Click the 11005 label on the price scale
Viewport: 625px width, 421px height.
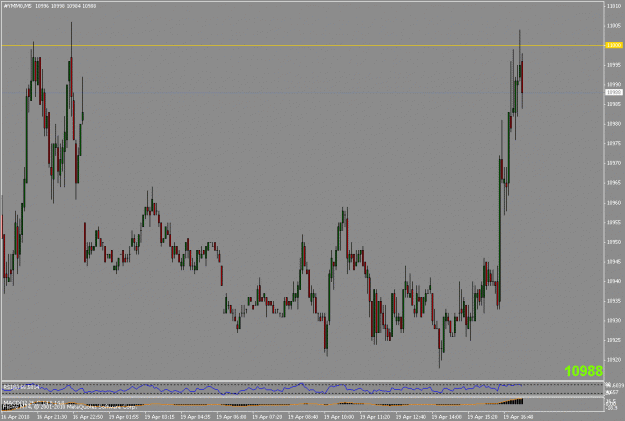click(614, 26)
